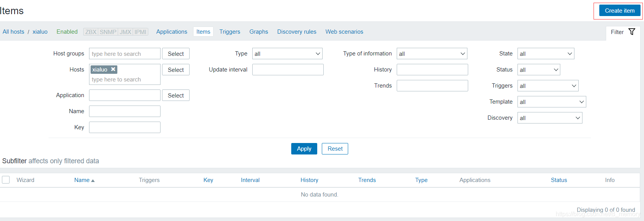
Task: Open the xialuo host link
Action: [x=40, y=32]
